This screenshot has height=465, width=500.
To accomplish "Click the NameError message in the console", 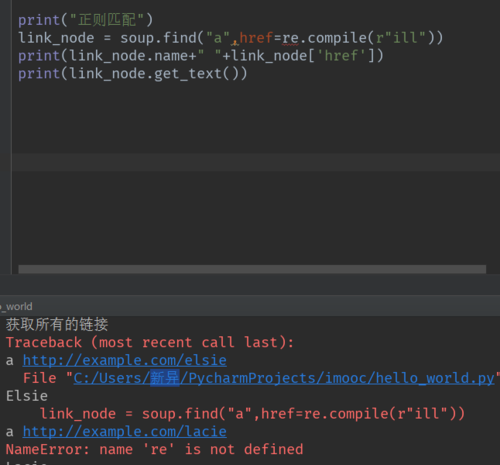I will tap(155, 450).
